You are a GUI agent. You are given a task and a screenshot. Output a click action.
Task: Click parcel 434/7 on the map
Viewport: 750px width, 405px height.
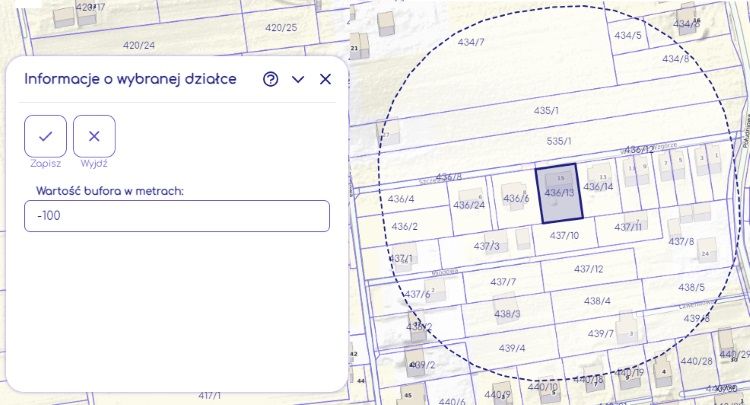470,42
